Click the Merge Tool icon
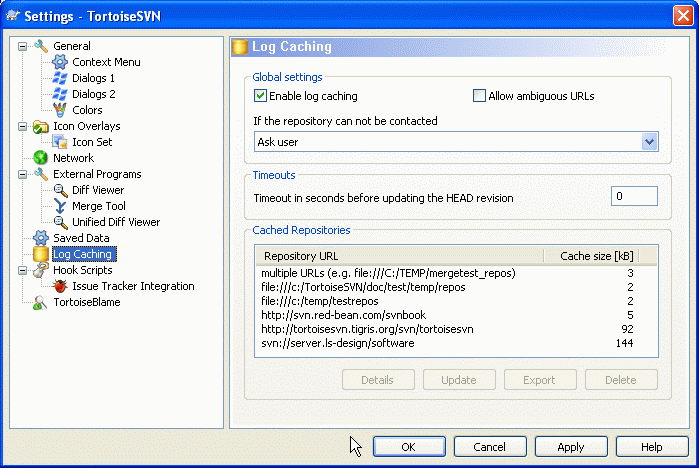Image resolution: width=699 pixels, height=468 pixels. pyautogui.click(x=60, y=206)
